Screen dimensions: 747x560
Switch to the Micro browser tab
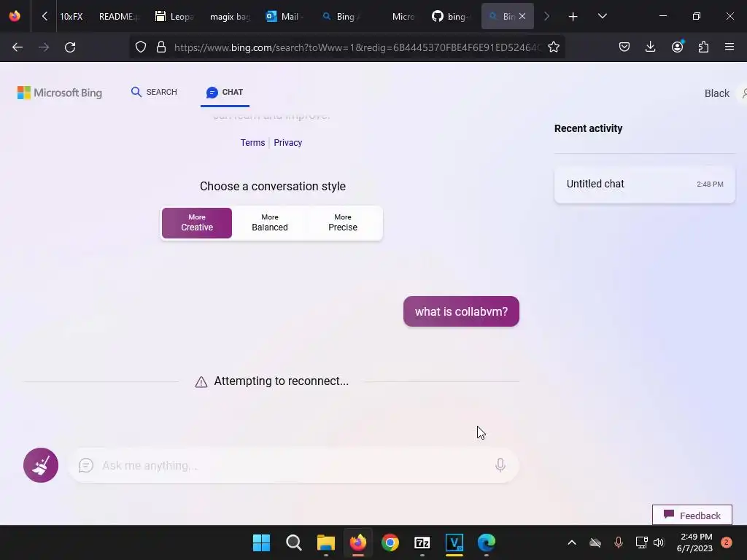pyautogui.click(x=403, y=17)
